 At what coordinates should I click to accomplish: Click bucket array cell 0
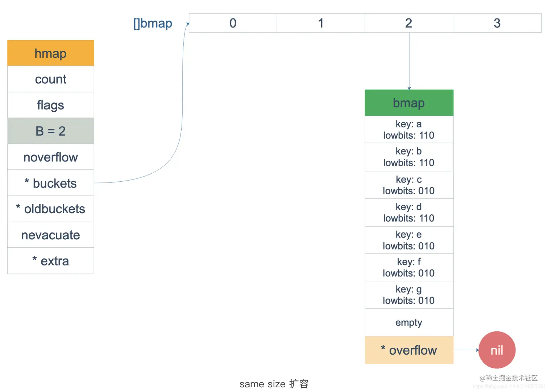click(233, 23)
